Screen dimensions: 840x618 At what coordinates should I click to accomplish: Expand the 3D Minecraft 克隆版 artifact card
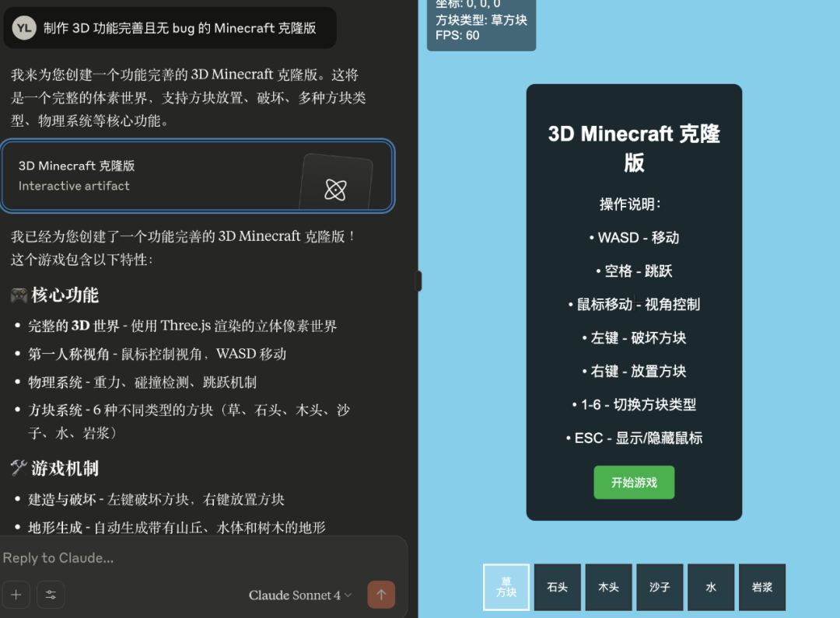tap(198, 176)
